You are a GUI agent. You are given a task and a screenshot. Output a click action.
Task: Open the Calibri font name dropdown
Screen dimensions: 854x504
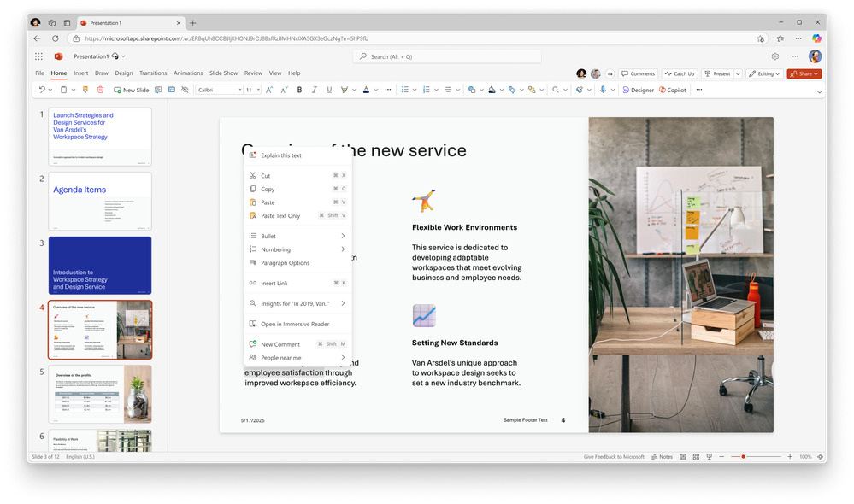coord(219,90)
